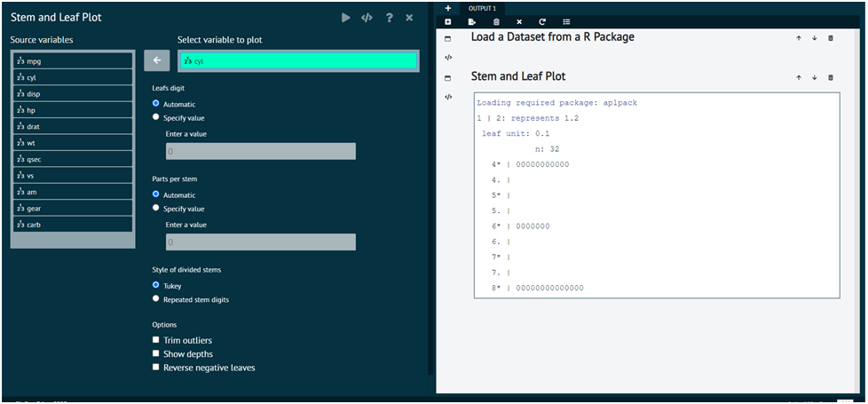Viewport: 868px width, 404px height.
Task: Select mpg in the source variables list
Action: tap(73, 61)
